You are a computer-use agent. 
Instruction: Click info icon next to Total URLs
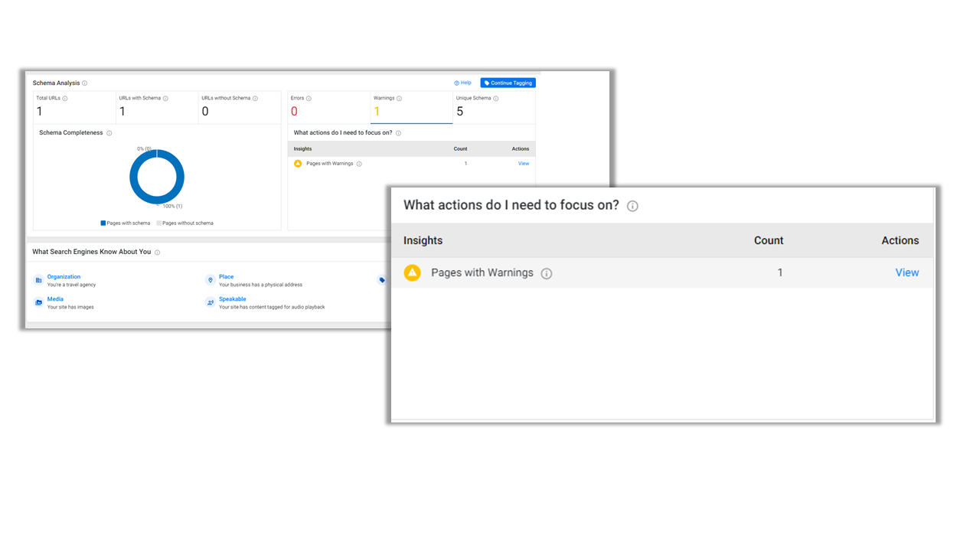pyautogui.click(x=65, y=99)
